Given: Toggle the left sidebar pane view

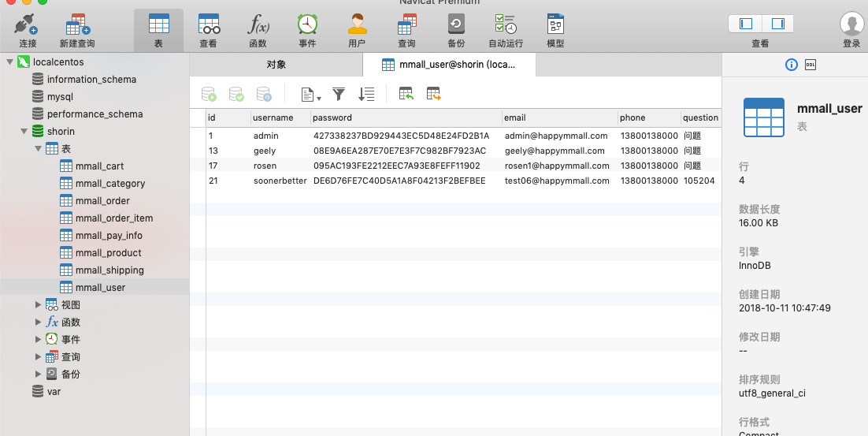Looking at the screenshot, I should pyautogui.click(x=746, y=24).
